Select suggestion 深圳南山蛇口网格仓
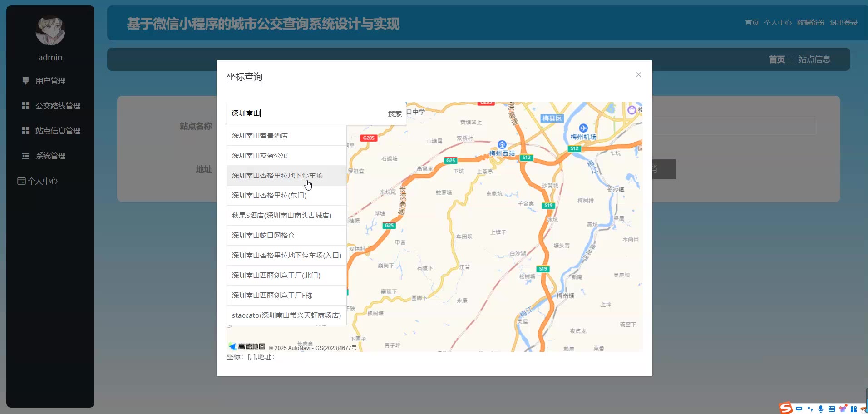 coord(286,235)
